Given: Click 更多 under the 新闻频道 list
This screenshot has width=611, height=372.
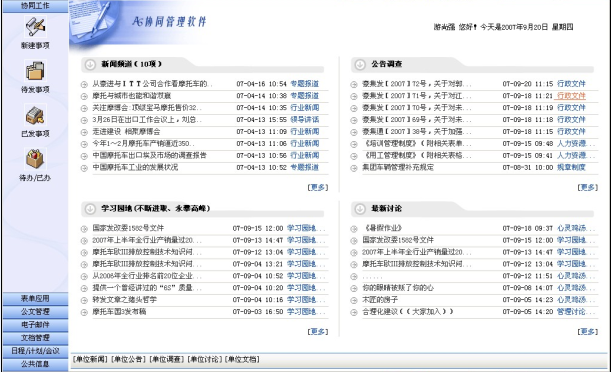Looking at the screenshot, I should [318, 187].
